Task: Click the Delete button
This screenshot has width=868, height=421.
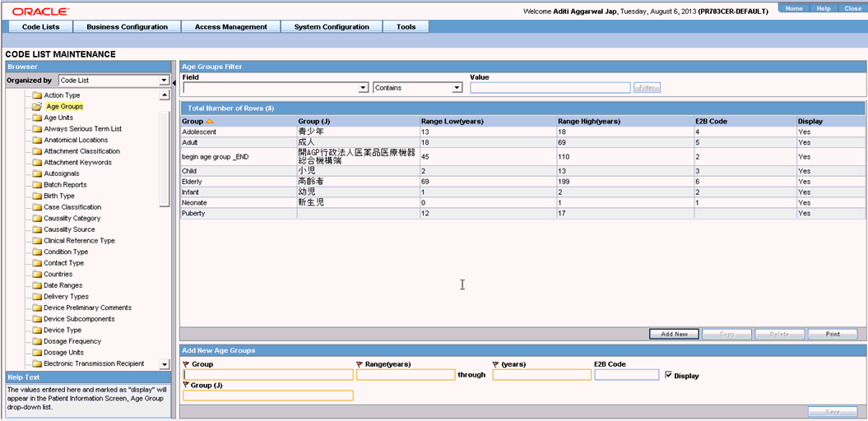Action: pyautogui.click(x=779, y=334)
